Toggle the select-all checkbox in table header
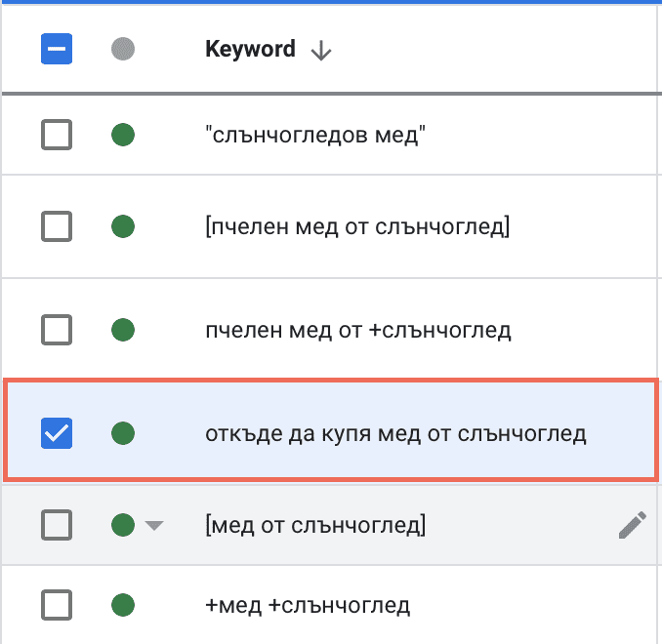 (x=57, y=50)
